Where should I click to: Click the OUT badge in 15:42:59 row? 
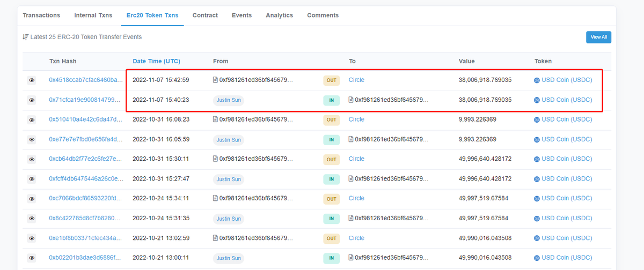tap(332, 80)
